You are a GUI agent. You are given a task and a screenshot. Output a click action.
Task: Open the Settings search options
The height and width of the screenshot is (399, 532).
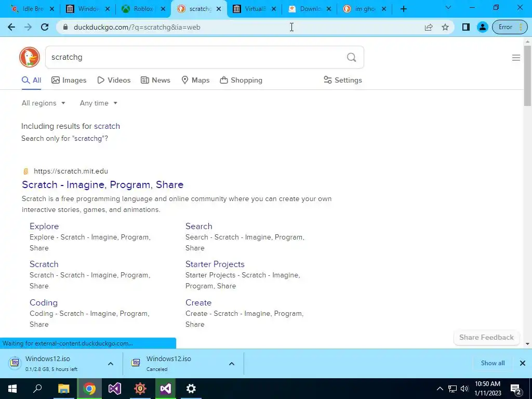tap(343, 80)
